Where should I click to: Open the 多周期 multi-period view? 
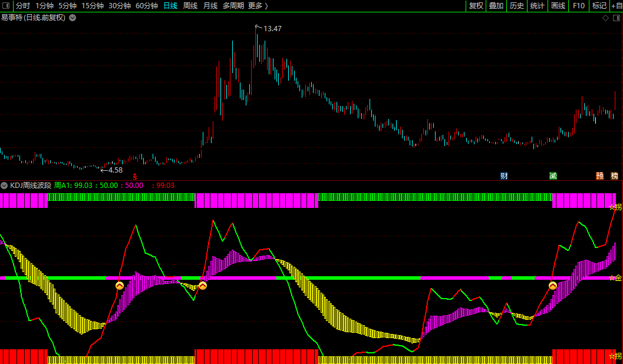click(233, 6)
